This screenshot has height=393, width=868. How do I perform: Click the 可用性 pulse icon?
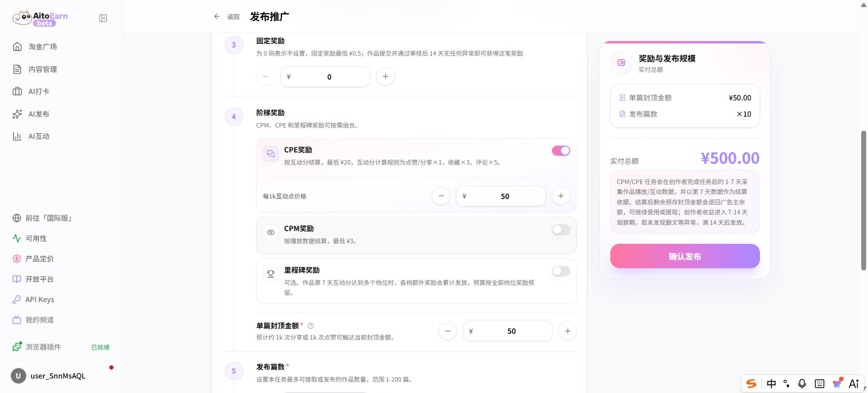(x=17, y=238)
